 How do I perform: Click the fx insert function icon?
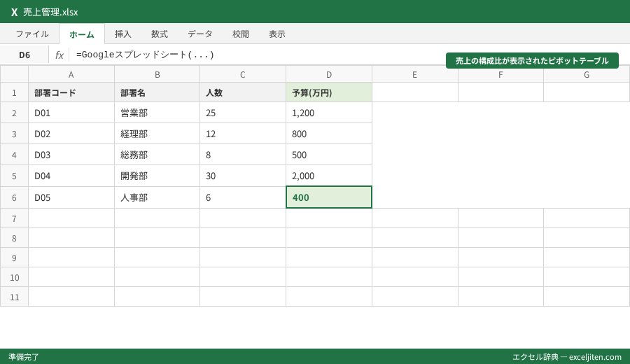[59, 55]
